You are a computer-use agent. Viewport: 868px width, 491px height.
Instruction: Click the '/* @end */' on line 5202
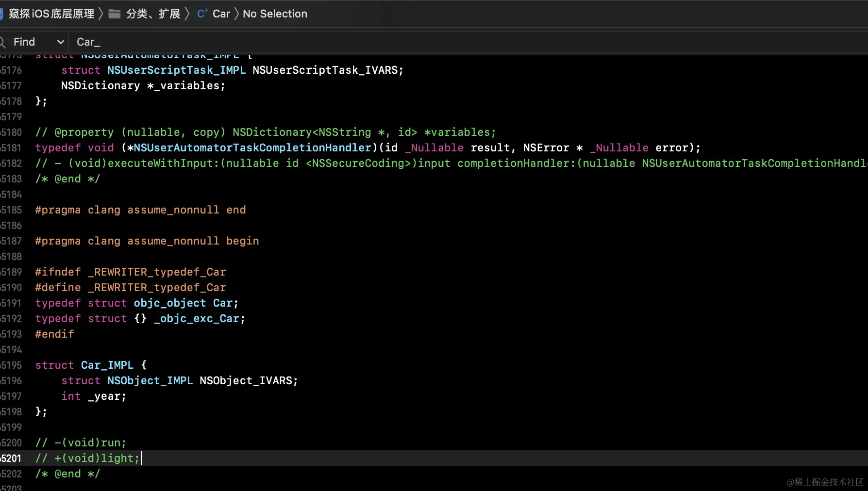(x=67, y=474)
